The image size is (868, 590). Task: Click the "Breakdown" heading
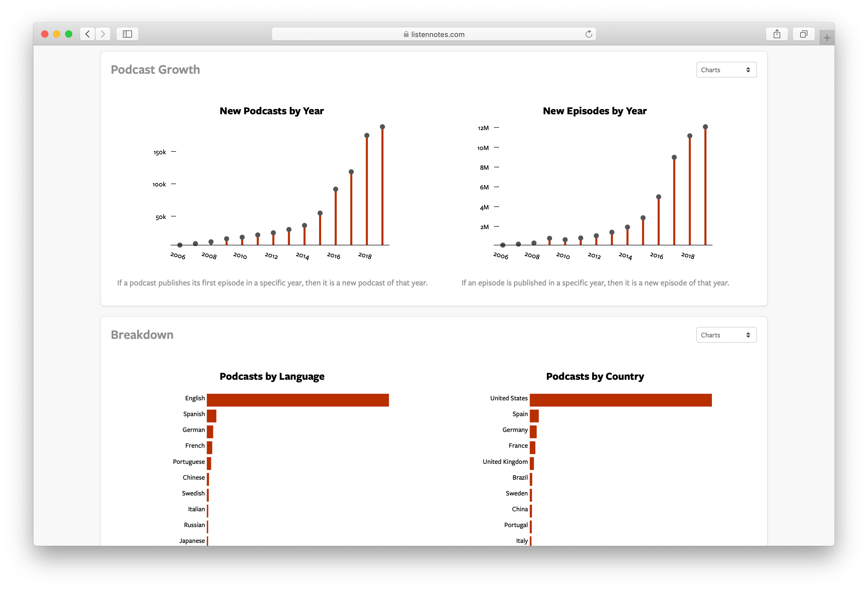142,335
